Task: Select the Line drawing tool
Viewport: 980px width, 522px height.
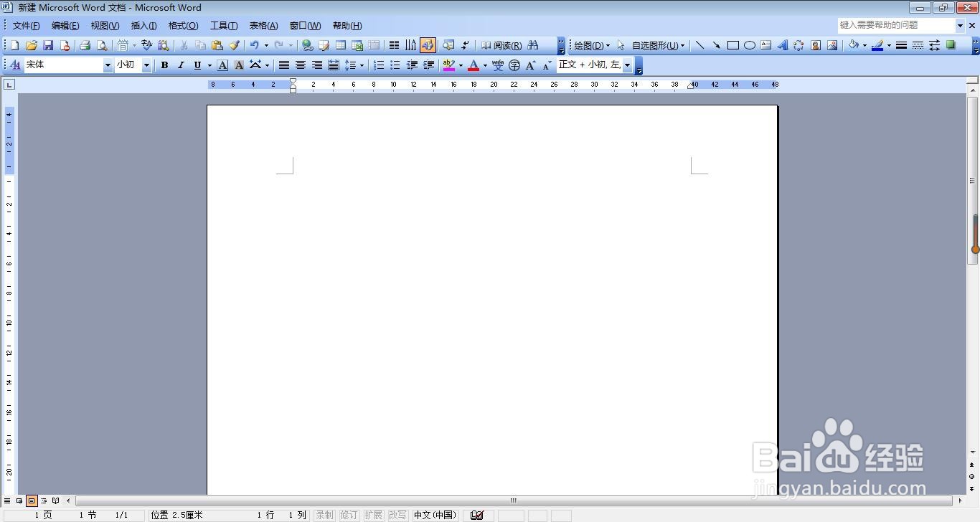Action: [x=699, y=45]
